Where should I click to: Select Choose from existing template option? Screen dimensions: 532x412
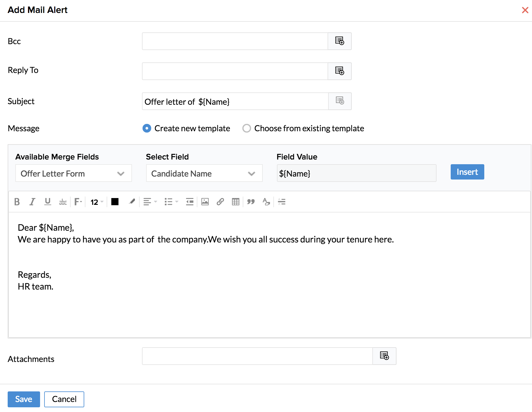point(247,128)
